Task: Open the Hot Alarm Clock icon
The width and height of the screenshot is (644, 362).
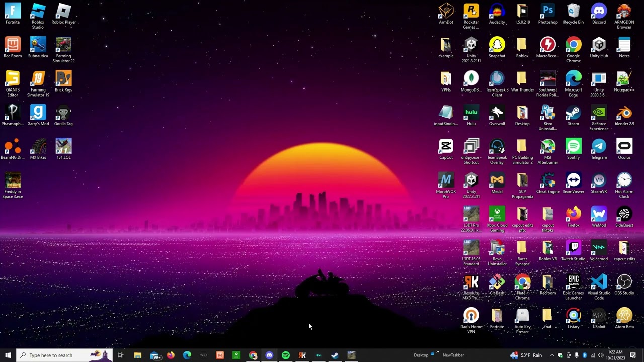Action: tap(624, 186)
